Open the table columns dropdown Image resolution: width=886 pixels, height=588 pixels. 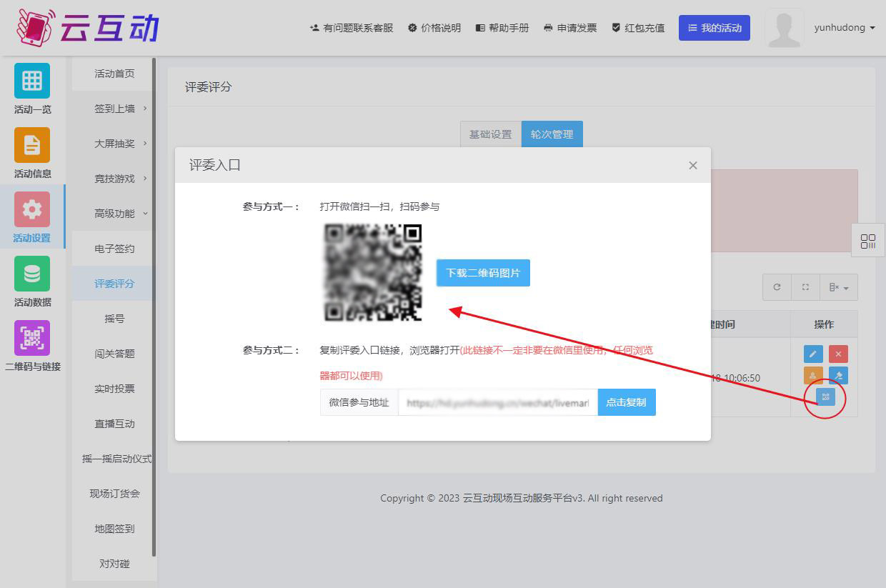click(x=838, y=287)
